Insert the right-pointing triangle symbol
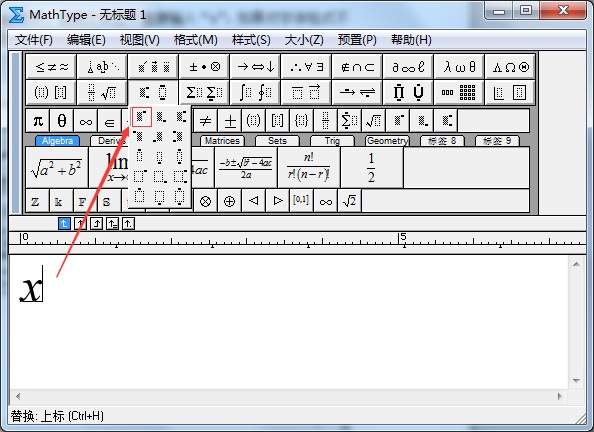Image resolution: width=594 pixels, height=432 pixels. [278, 201]
